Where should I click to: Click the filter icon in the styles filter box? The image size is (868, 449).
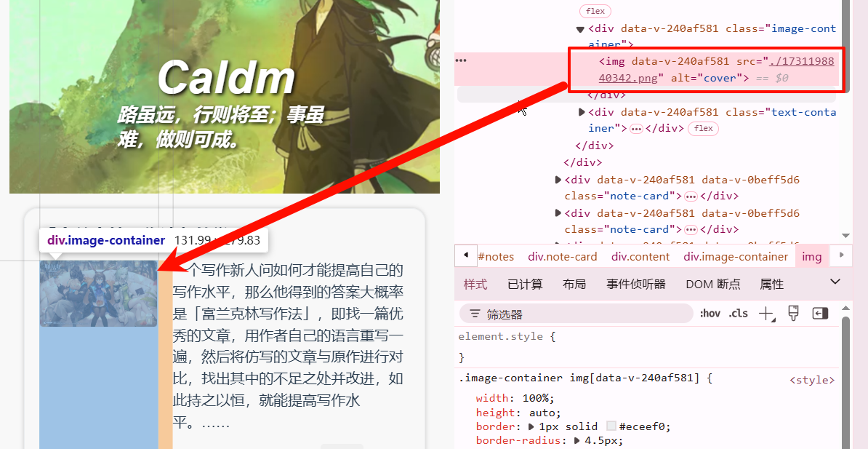tap(475, 314)
